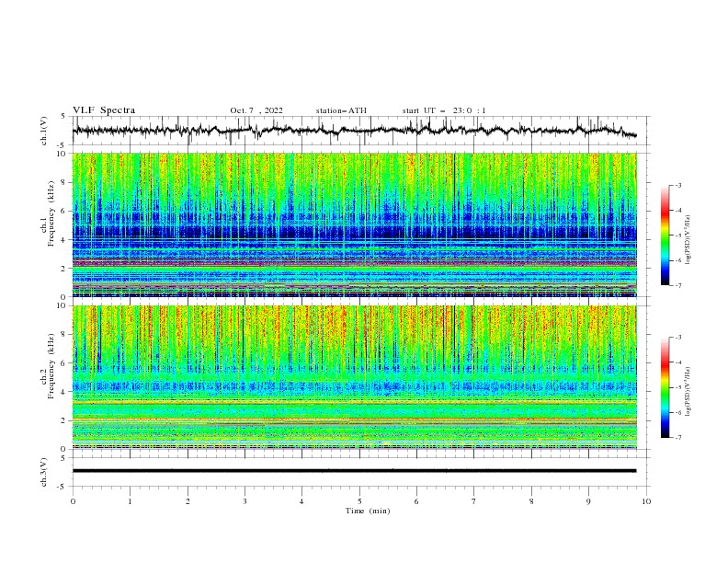Click the time-axis tick label "7"
The width and height of the screenshot is (728, 563).
click(473, 501)
